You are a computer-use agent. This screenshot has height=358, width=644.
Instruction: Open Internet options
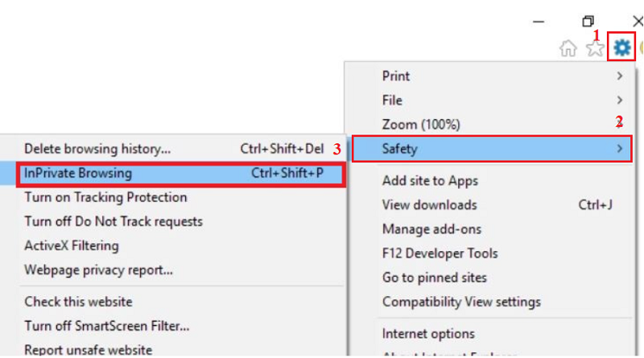pos(429,334)
